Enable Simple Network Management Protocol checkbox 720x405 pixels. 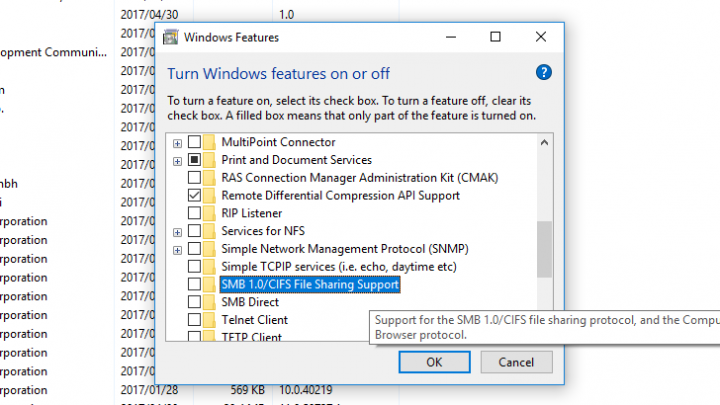pos(194,249)
